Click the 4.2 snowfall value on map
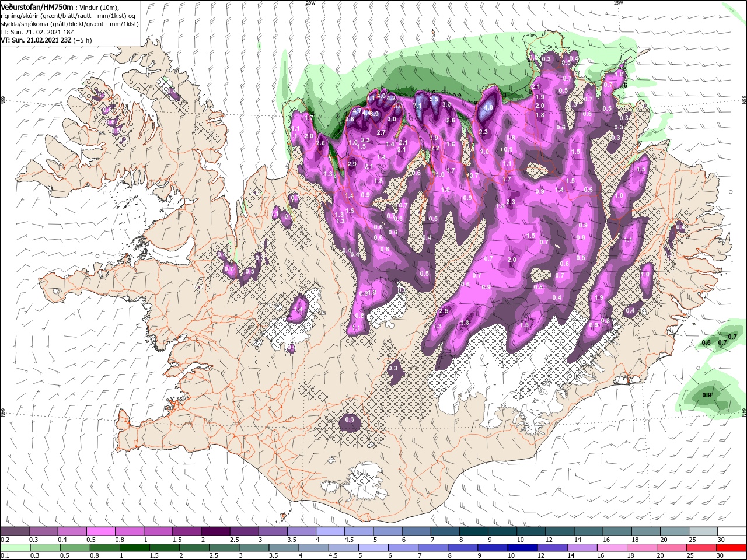Screen dimensions: 747x560 tap(392, 98)
